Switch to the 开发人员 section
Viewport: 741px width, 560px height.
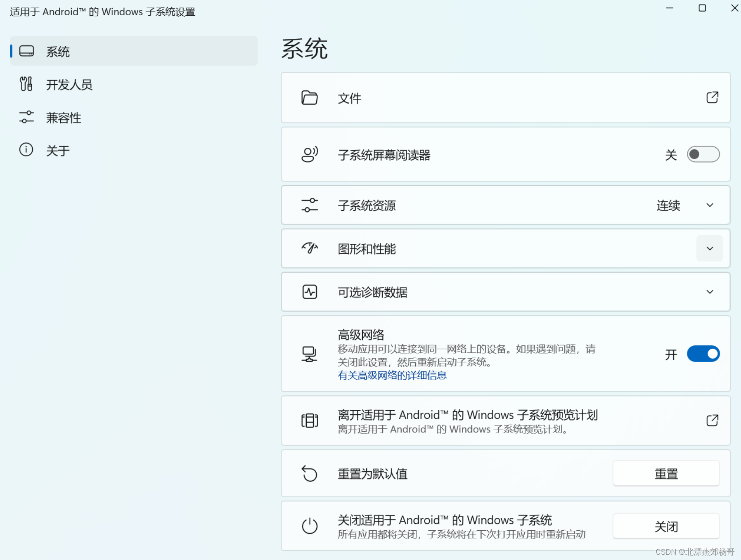tap(134, 84)
